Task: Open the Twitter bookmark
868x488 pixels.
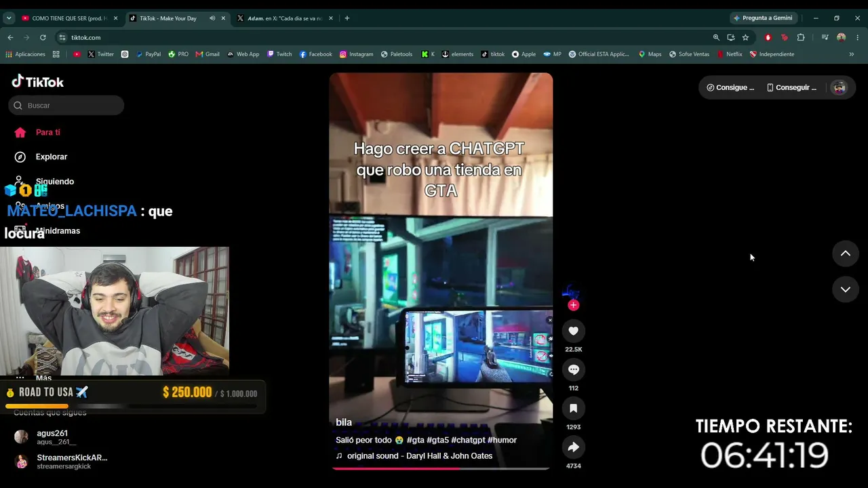Action: click(100, 54)
